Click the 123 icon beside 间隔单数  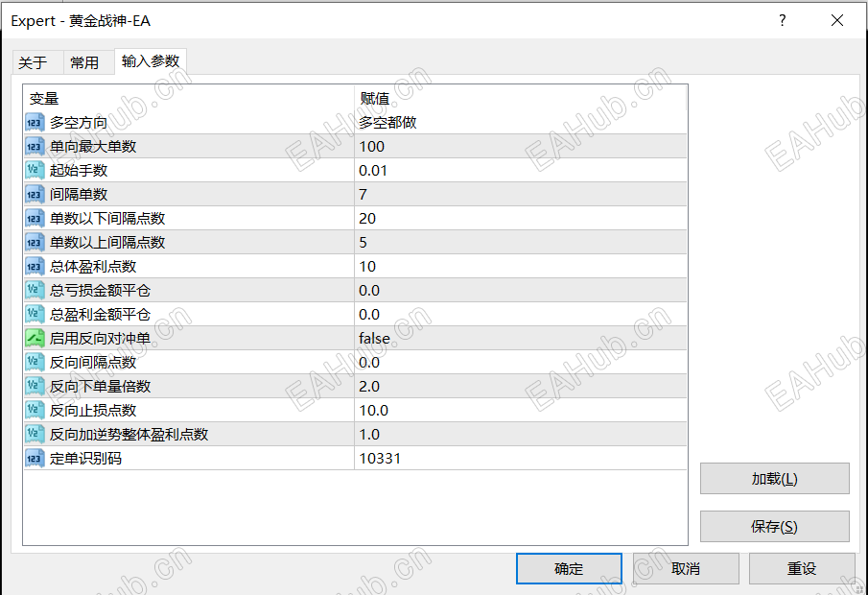[35, 194]
